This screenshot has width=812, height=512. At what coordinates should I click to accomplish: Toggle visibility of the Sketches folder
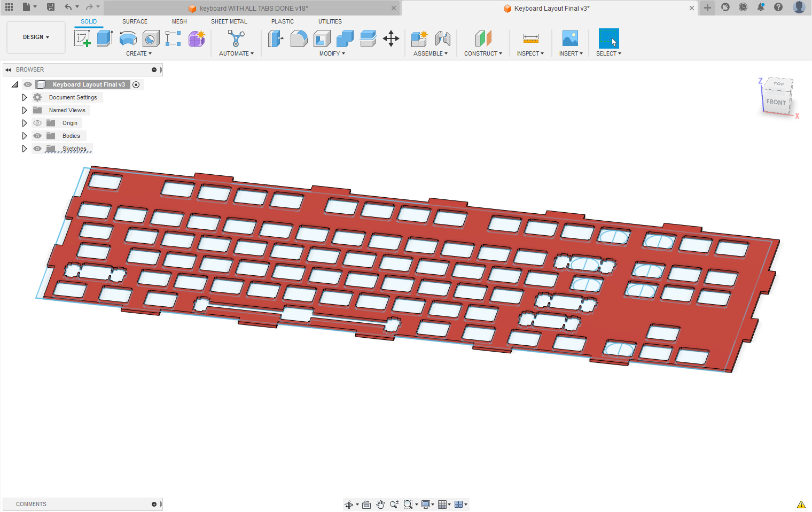pos(37,148)
